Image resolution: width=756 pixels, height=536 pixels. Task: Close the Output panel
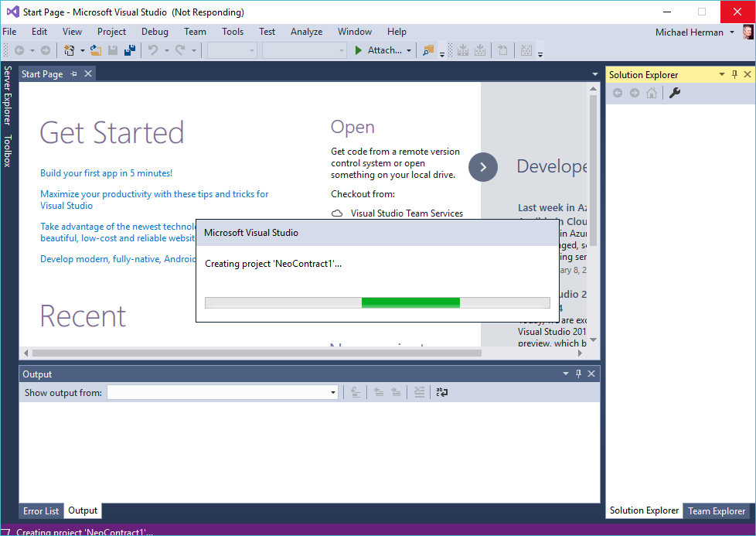pos(591,374)
